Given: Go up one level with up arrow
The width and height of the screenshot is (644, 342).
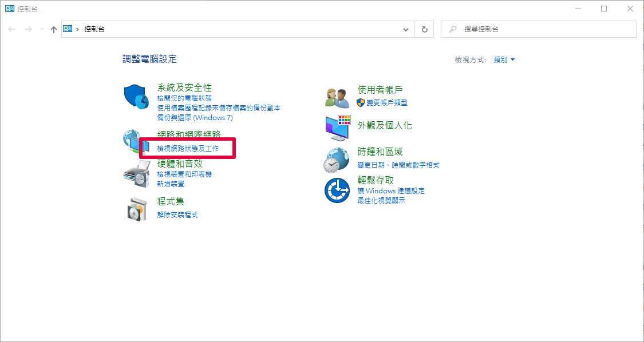Looking at the screenshot, I should point(53,30).
